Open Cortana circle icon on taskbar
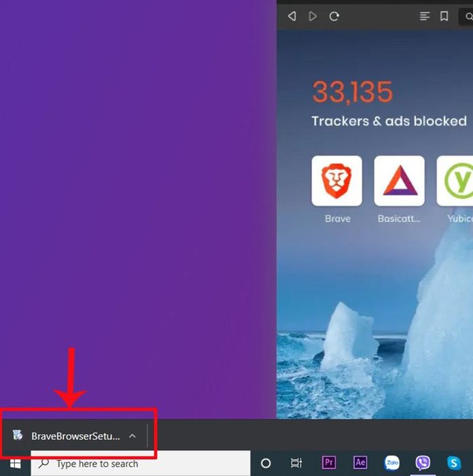This screenshot has height=476, width=473. point(266,463)
